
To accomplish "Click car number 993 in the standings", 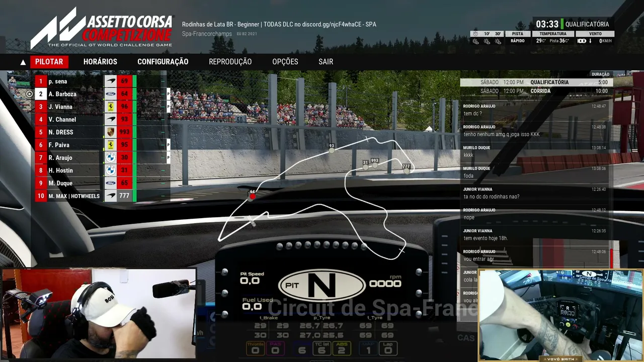I will point(124,132).
